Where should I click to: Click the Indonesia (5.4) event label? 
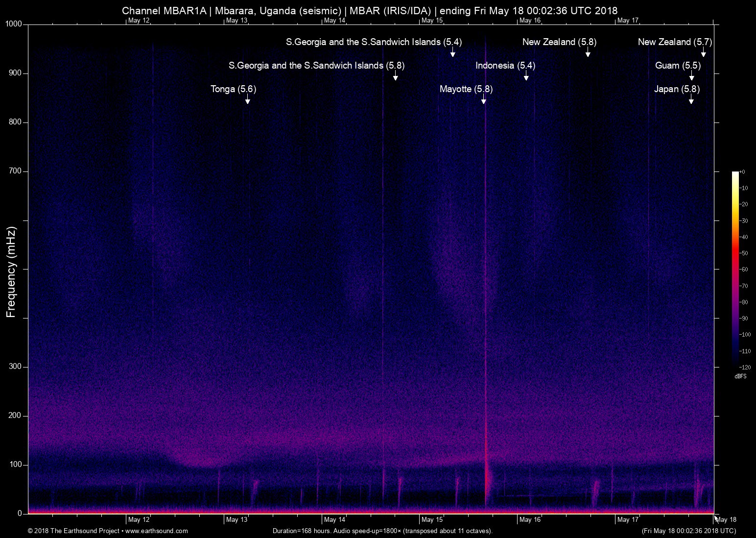pos(505,66)
